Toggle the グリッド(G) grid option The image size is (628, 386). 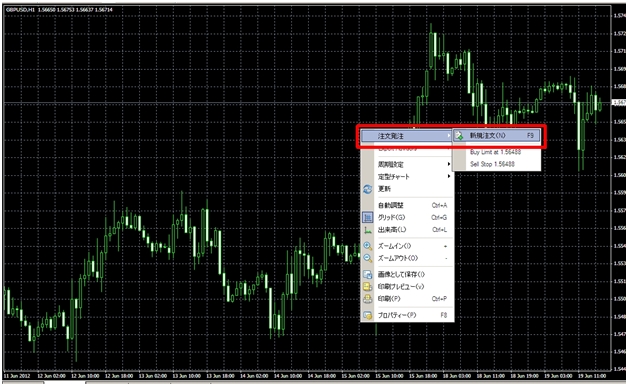[407, 217]
